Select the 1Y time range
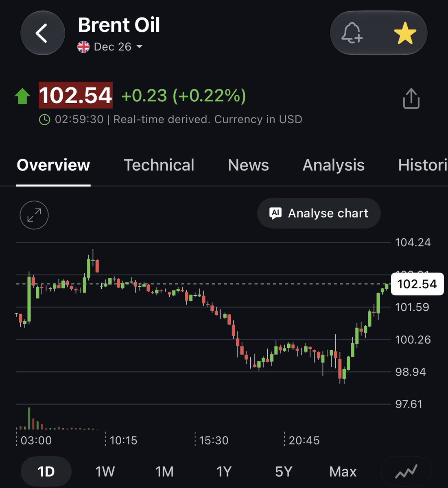The height and width of the screenshot is (488, 448). 224,472
